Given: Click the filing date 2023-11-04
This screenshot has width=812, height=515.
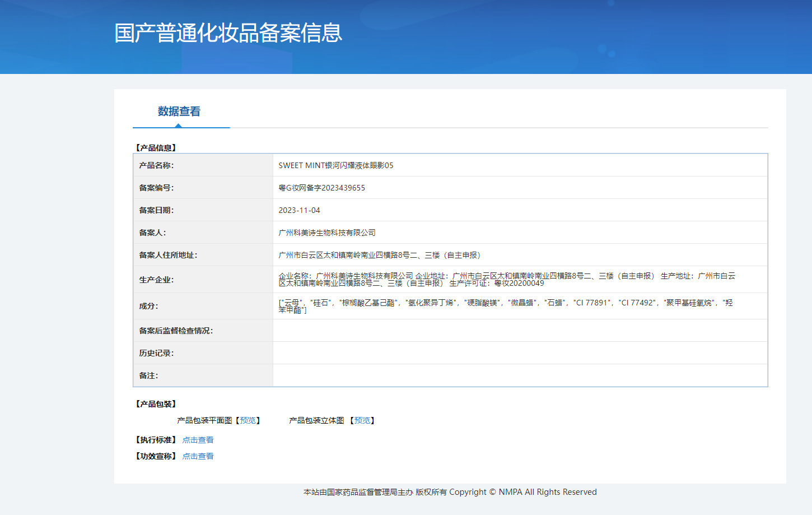Looking at the screenshot, I should pos(299,210).
